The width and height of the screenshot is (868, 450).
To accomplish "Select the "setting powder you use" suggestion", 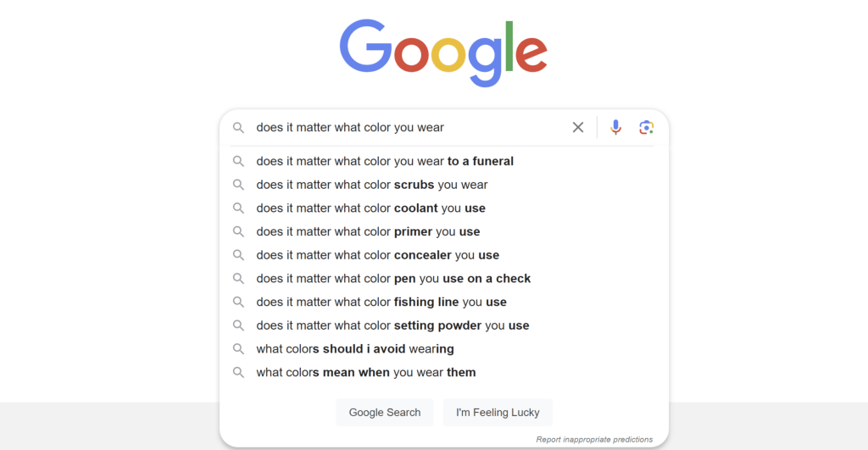I will click(x=392, y=325).
